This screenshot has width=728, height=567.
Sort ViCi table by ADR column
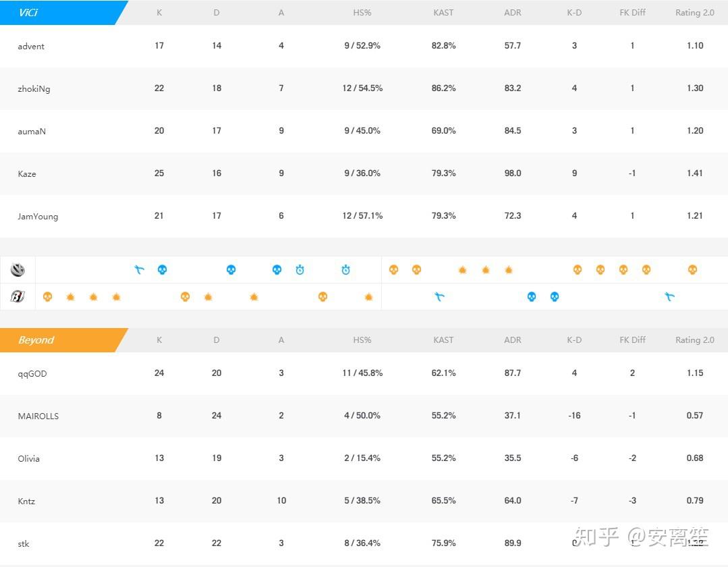point(512,13)
